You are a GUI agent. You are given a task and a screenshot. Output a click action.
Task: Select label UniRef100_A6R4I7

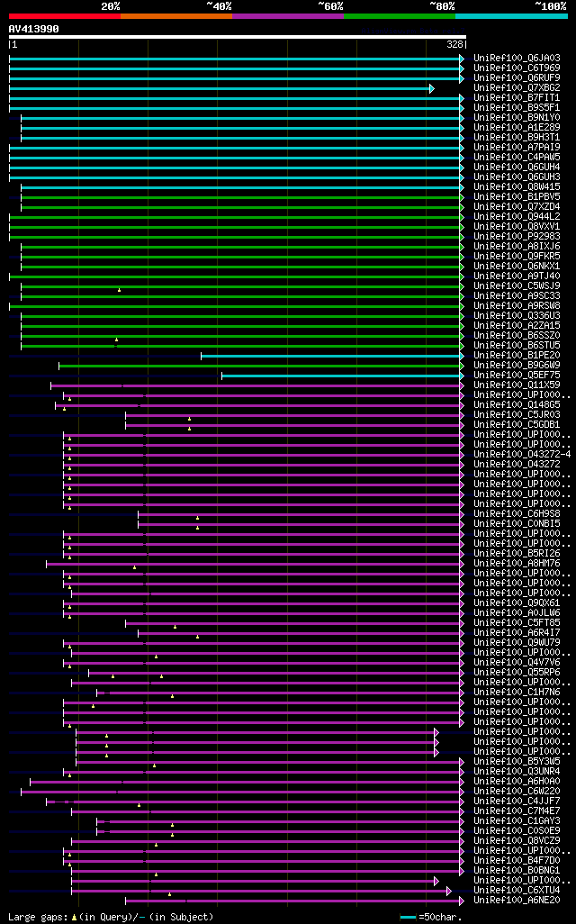tap(517, 633)
